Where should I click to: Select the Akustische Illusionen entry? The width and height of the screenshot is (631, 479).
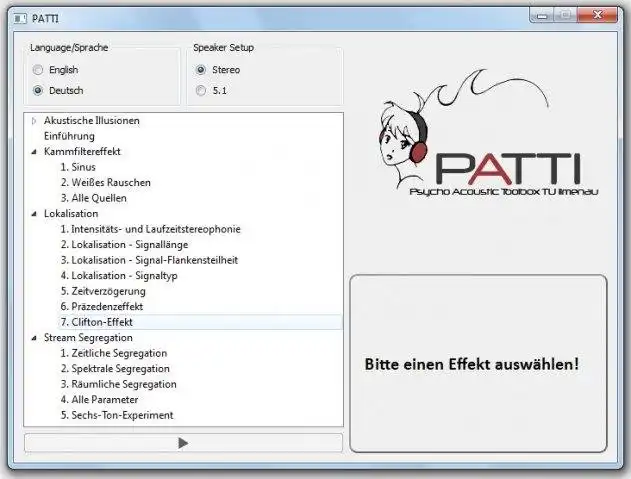92,121
